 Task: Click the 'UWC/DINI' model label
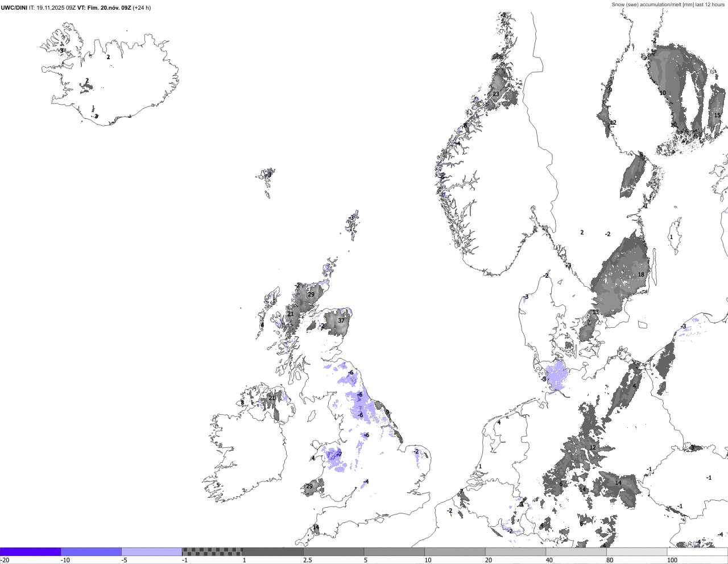pyautogui.click(x=14, y=8)
